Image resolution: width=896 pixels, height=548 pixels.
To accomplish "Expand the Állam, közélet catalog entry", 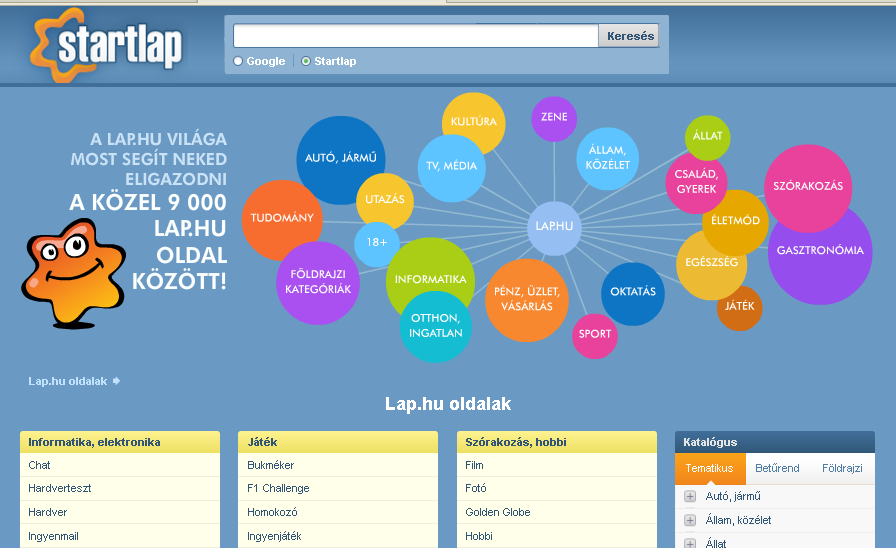I will 690,520.
